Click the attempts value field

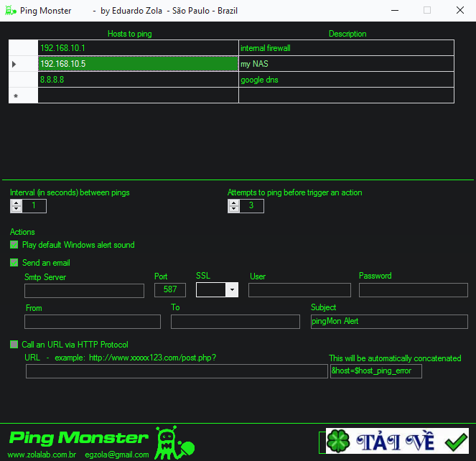click(251, 206)
